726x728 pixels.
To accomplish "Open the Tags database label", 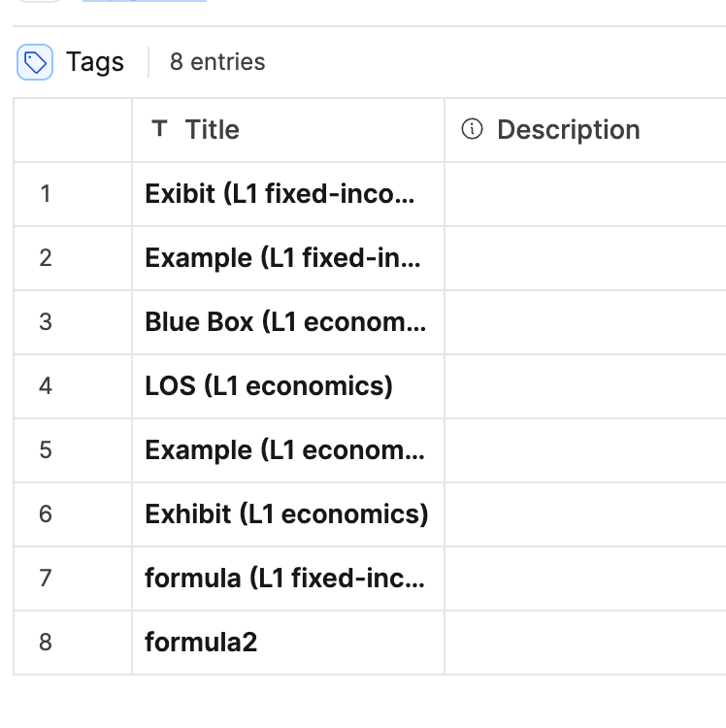I will [95, 62].
